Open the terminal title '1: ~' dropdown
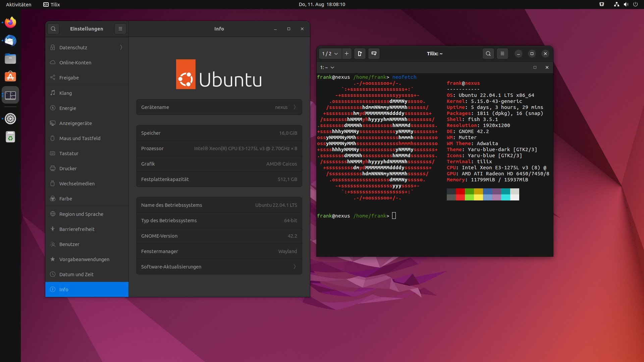This screenshot has width=644, height=362. [327, 67]
